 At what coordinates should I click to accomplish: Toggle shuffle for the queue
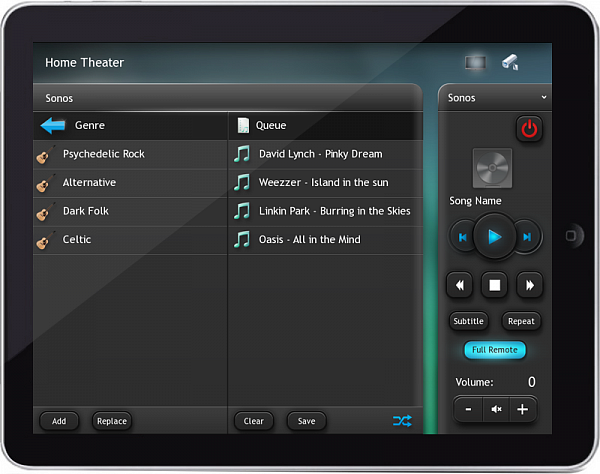[401, 421]
